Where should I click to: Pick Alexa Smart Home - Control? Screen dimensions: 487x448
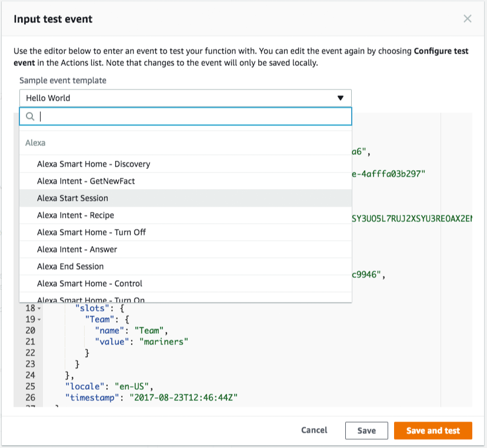click(89, 284)
